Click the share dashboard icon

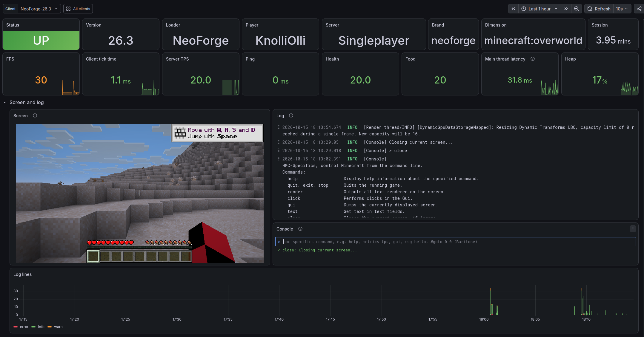639,9
